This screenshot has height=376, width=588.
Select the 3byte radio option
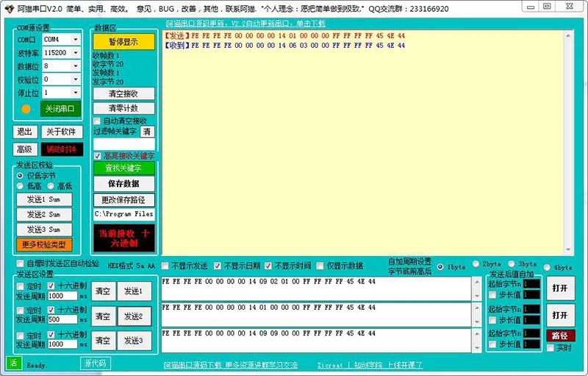pyautogui.click(x=512, y=264)
